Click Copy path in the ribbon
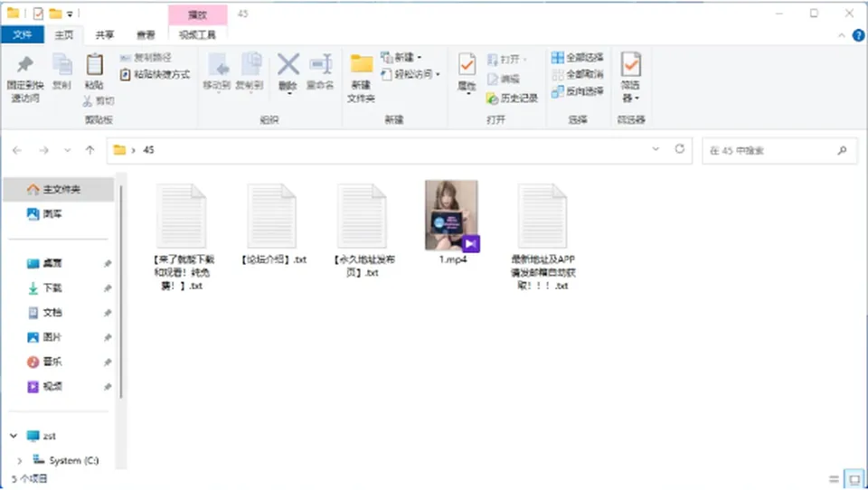 click(x=146, y=58)
